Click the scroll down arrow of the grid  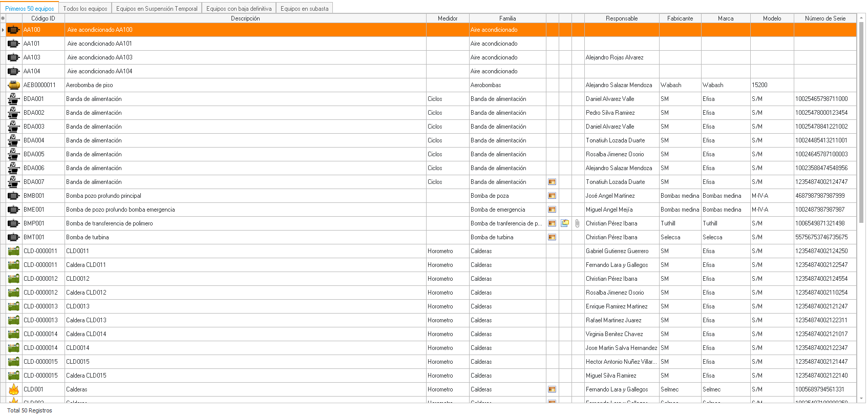click(861, 398)
